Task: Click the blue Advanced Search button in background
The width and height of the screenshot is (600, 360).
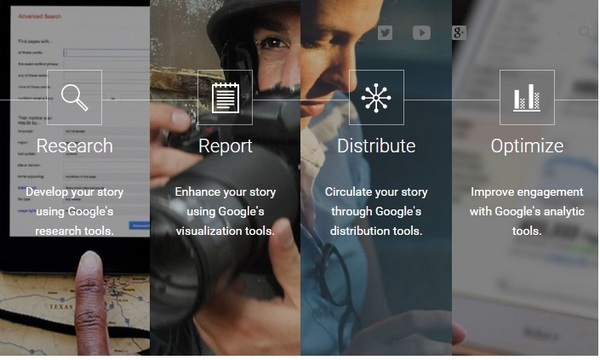Action: coord(139,226)
